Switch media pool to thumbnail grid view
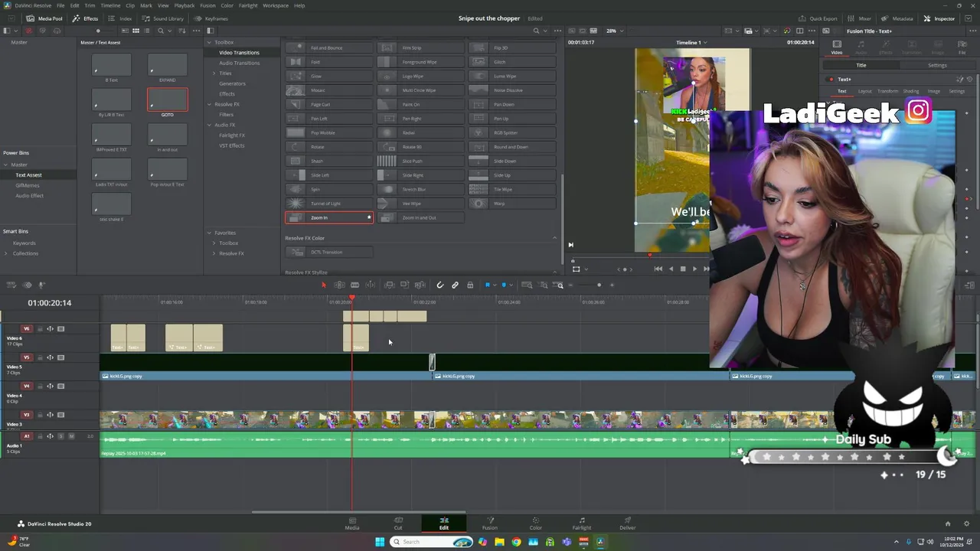The image size is (980, 551). point(136,31)
